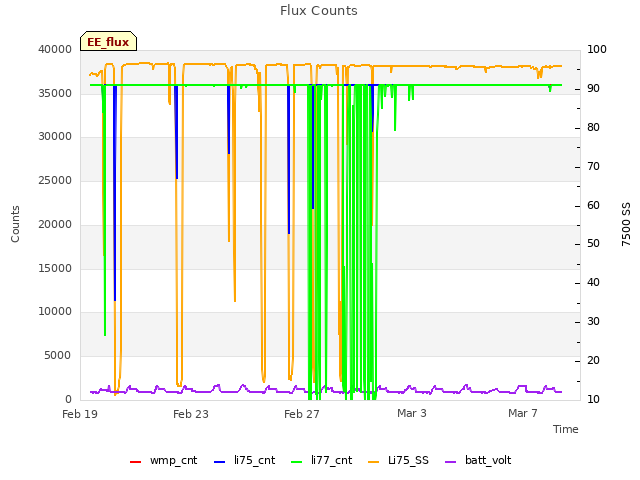Click the 5000 y-axis tick label
This screenshot has height=480, width=640.
point(58,355)
